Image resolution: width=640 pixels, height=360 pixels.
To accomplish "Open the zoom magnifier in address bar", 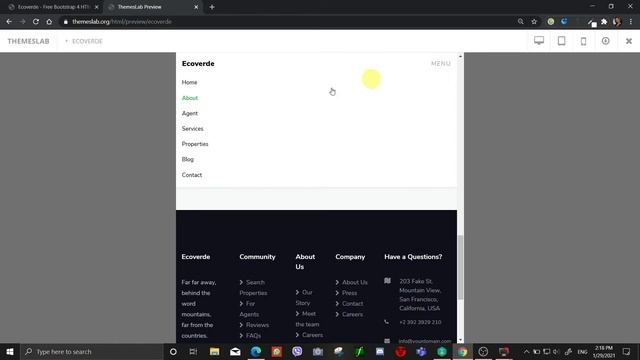I will (x=520, y=22).
